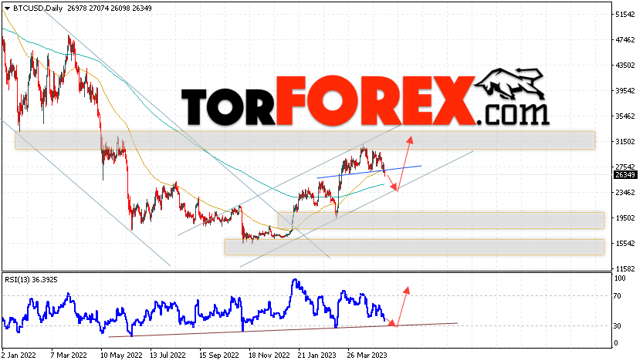Click the RSI scale value 100

tap(620, 278)
